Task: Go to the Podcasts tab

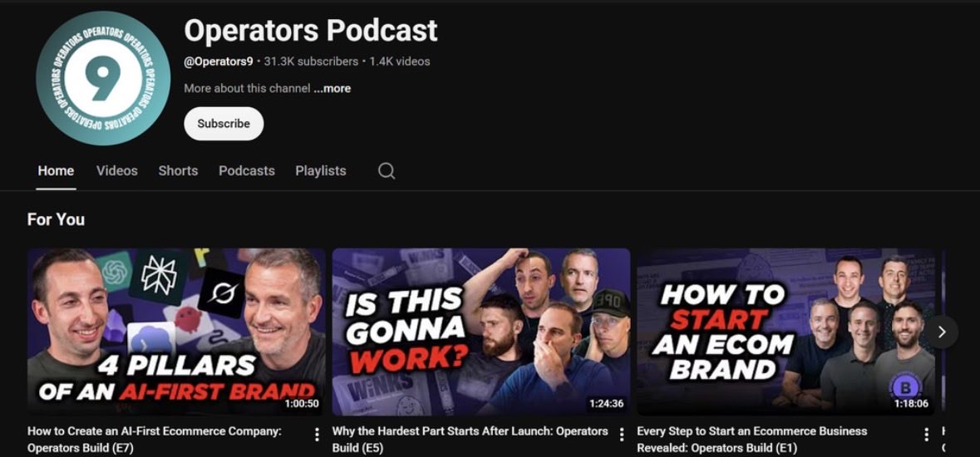Action: (x=247, y=170)
